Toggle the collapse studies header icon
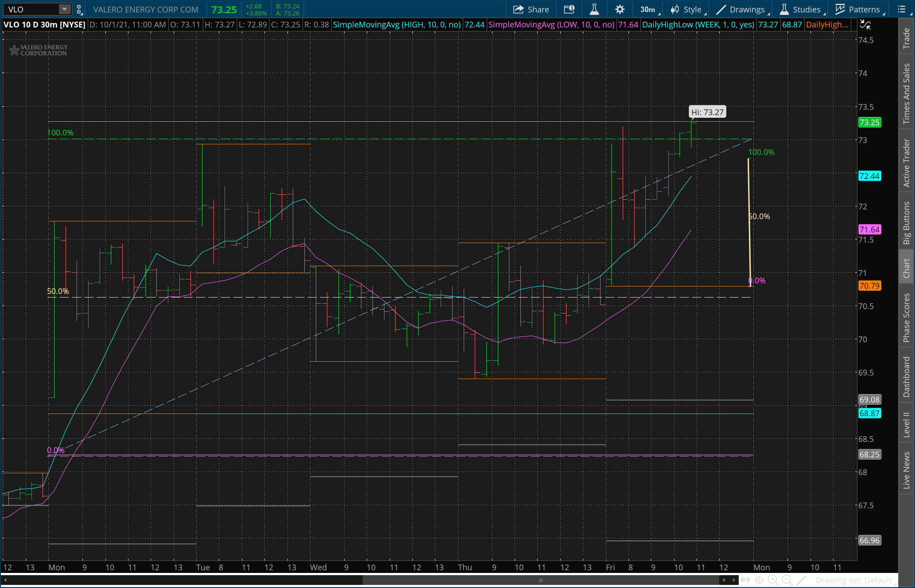The image size is (915, 588). [x=865, y=24]
